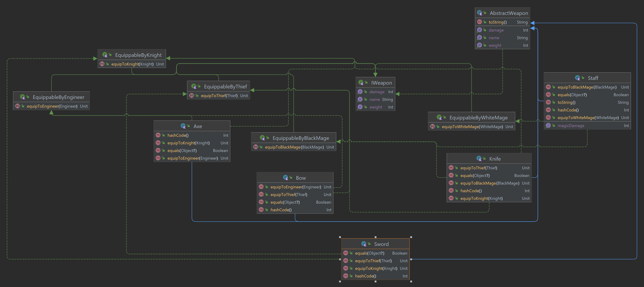Click equipToBlackMage(BlackMage) in Staff
The image size is (644, 287).
click(587, 87)
